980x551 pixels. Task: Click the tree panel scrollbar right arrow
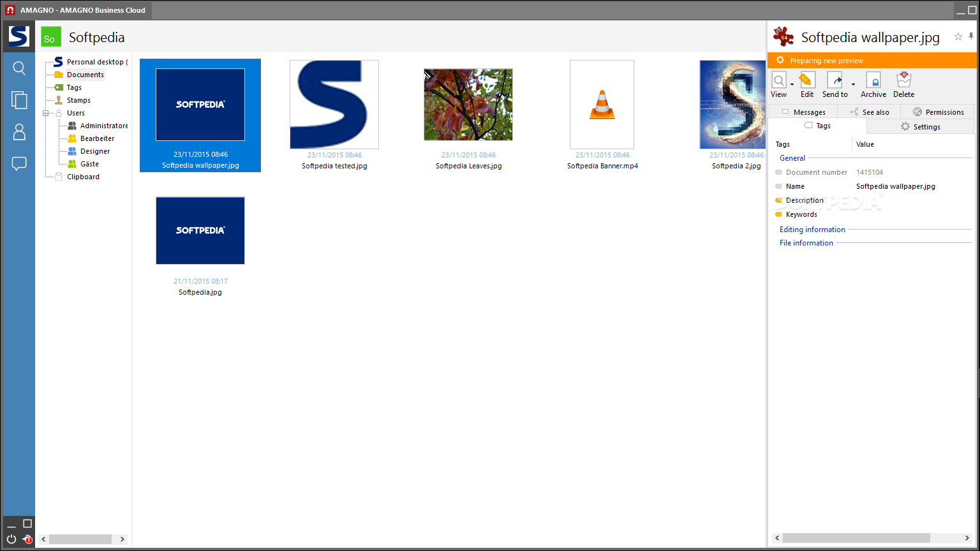coord(122,540)
